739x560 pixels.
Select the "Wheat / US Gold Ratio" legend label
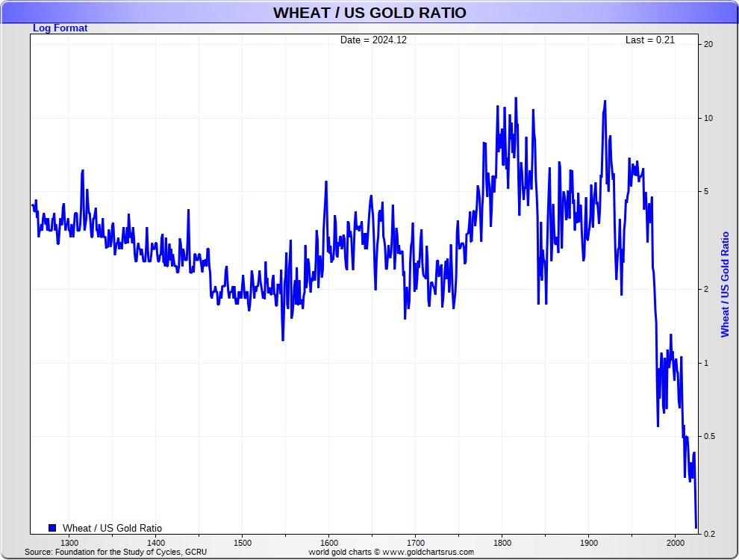(112, 528)
